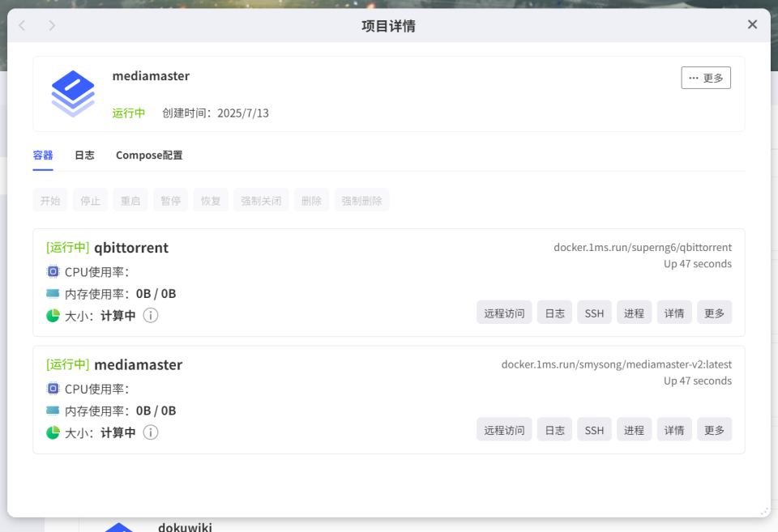
Task: Click the dialog resize grip corner
Action: tap(764, 511)
